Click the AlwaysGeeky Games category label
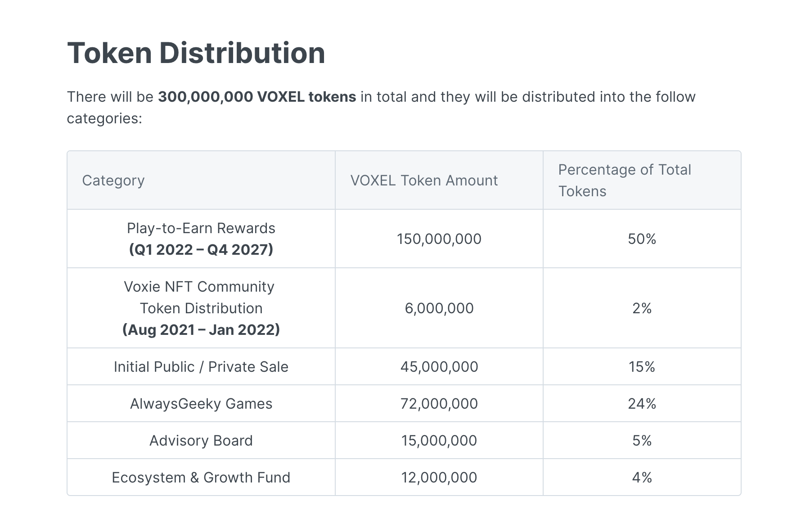 [201, 403]
